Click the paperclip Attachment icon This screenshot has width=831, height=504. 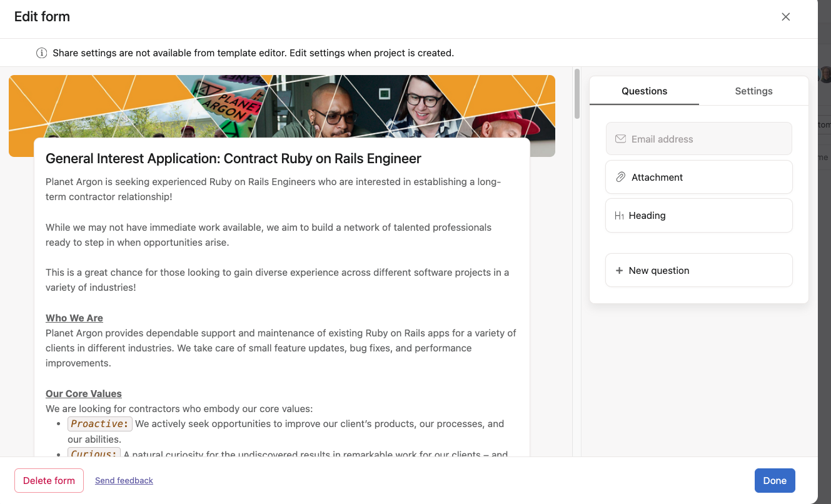point(620,177)
